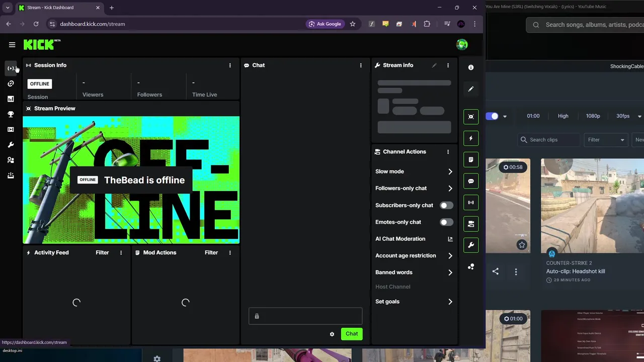The height and width of the screenshot is (362, 644).
Task: Toggle the Channel Actions widget icon in right rail
Action: point(471,224)
